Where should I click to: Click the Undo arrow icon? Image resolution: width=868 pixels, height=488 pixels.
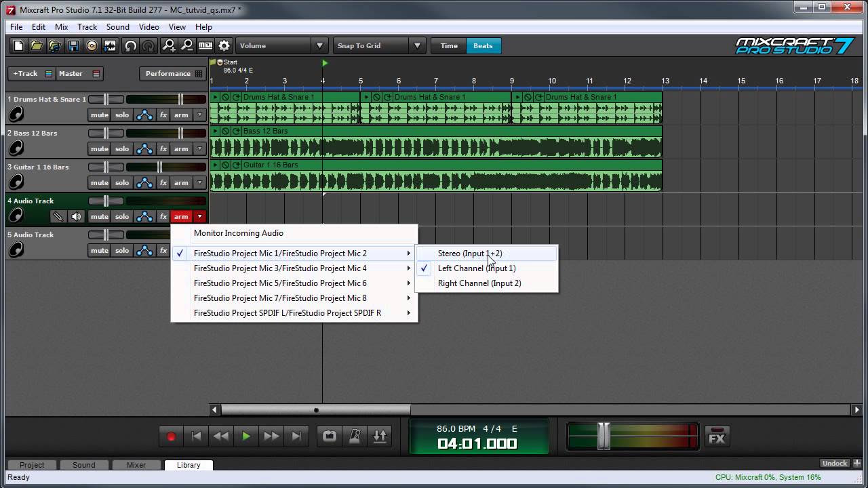130,45
